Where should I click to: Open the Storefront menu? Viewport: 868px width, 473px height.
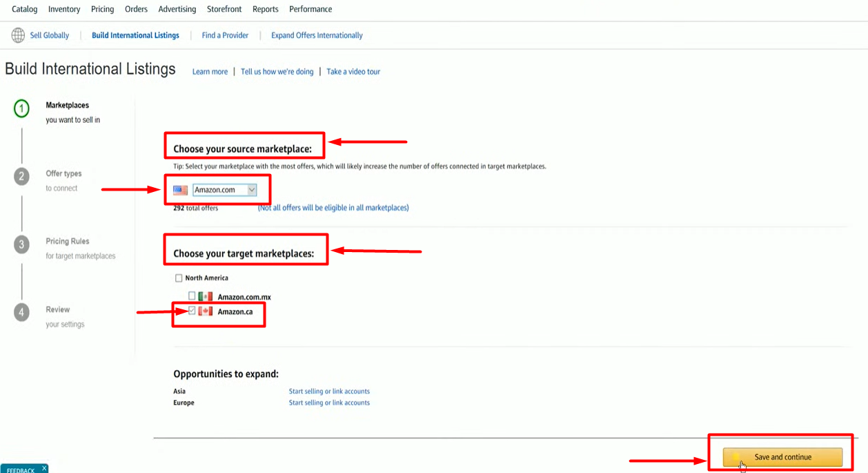[x=224, y=9]
